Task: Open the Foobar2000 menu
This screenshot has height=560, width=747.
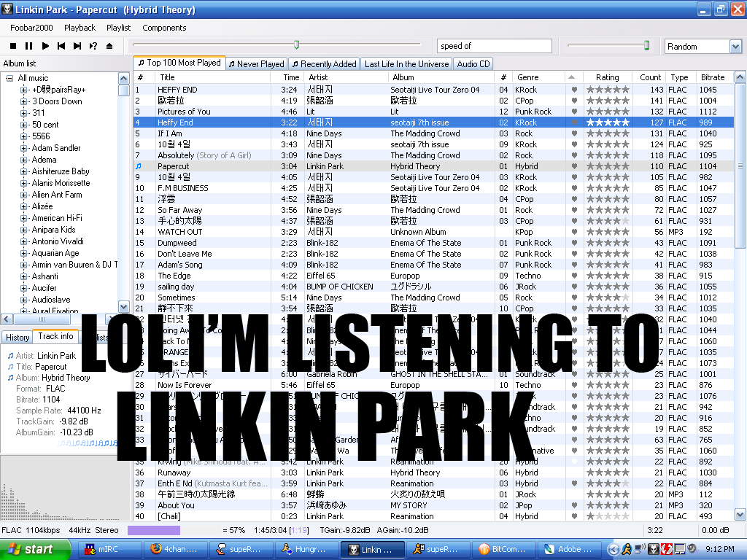Action: pyautogui.click(x=31, y=28)
